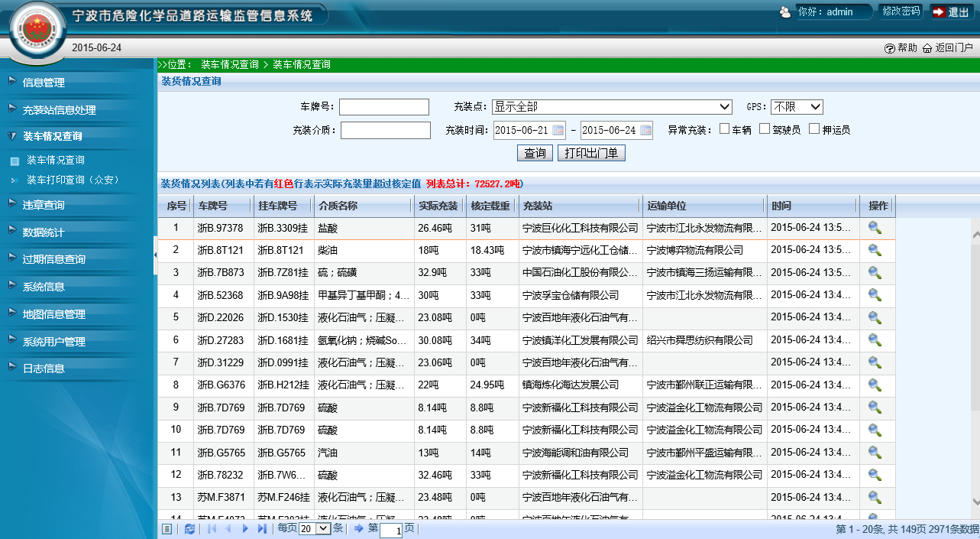Viewport: 980px width, 539px height.
Task: Open calendar picker for start date 2015-06-21
Action: [x=558, y=130]
